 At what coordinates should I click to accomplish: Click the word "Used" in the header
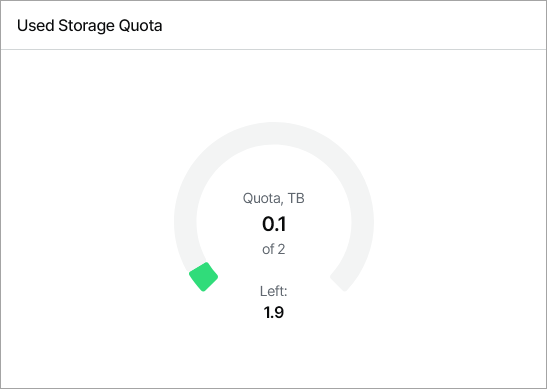pos(36,26)
